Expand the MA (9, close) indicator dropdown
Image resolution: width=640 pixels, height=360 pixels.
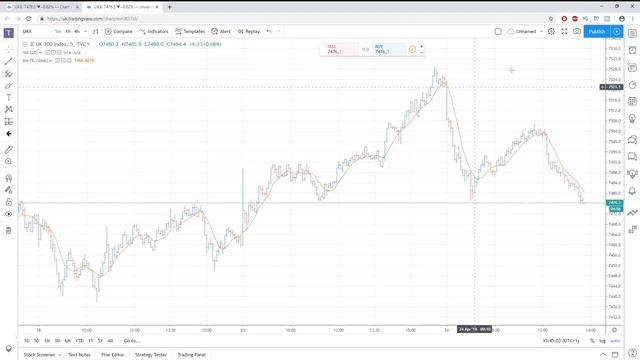[50, 60]
